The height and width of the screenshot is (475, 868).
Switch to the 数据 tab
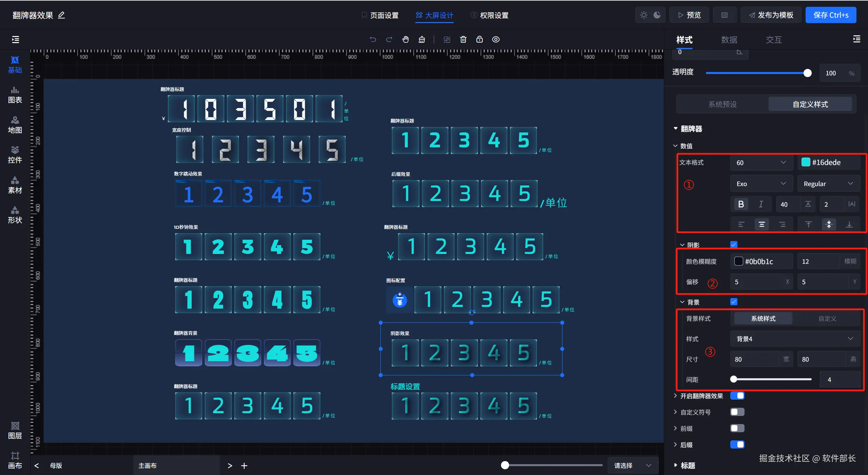[x=729, y=40]
